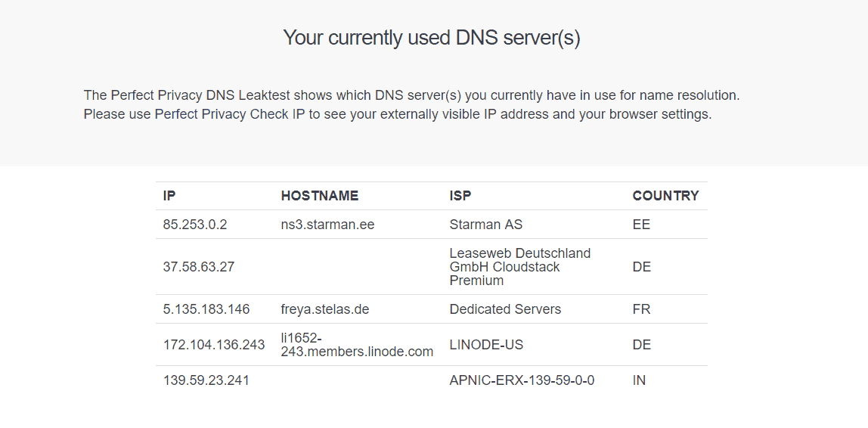The height and width of the screenshot is (428, 868).
Task: Click the APNIC-ERX-139-59-0-0 ISP cell
Action: (522, 380)
